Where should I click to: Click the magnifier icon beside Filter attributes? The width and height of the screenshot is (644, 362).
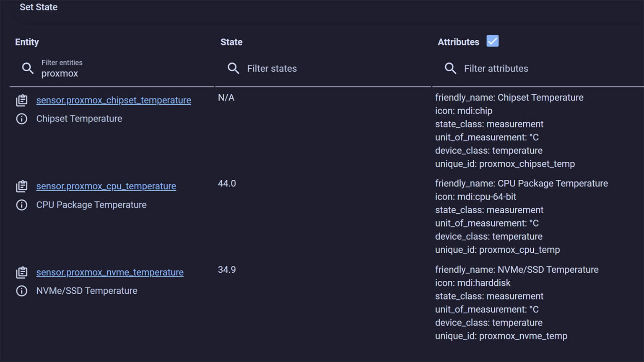[x=451, y=68]
